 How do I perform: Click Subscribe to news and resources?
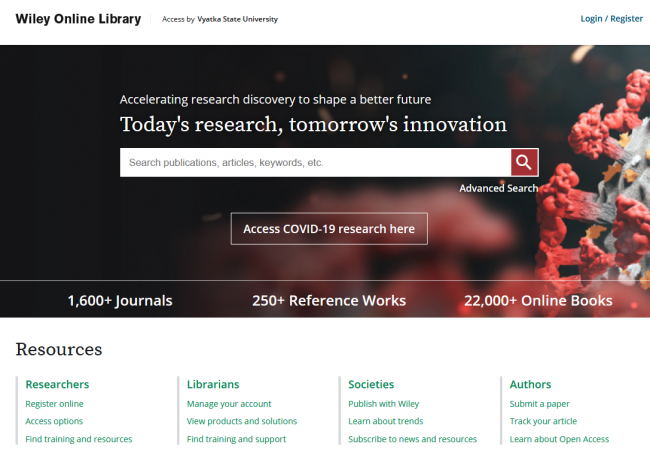point(412,439)
